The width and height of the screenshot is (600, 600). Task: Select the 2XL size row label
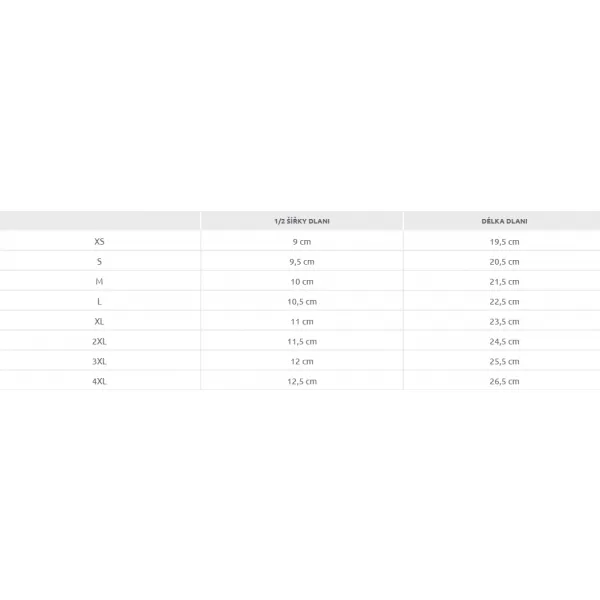pos(99,341)
